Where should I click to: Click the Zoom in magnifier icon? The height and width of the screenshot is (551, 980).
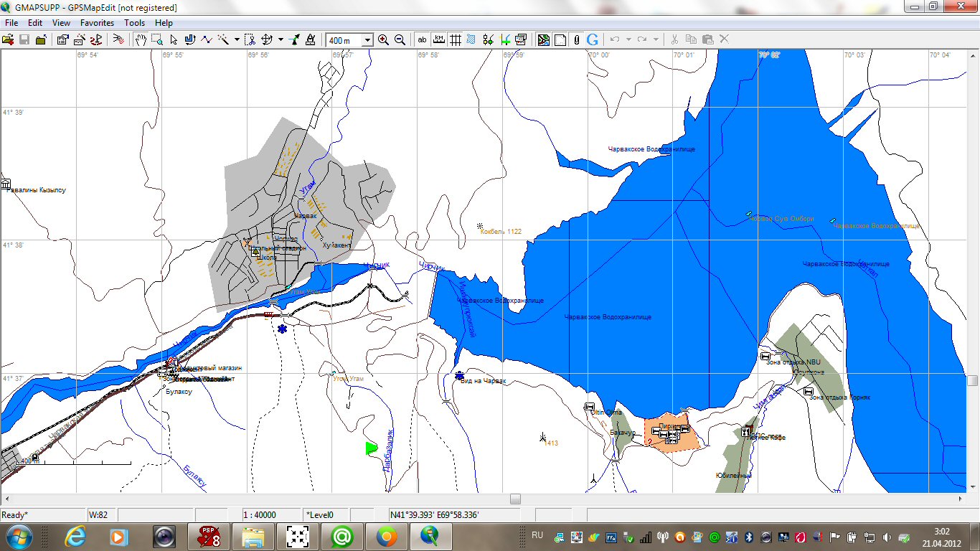pyautogui.click(x=383, y=39)
